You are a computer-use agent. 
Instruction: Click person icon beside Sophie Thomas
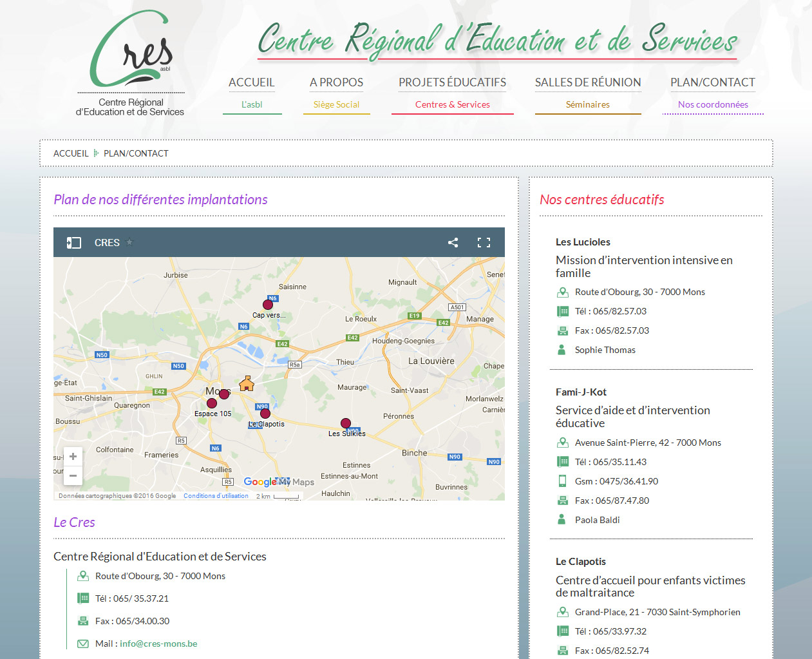tap(562, 350)
